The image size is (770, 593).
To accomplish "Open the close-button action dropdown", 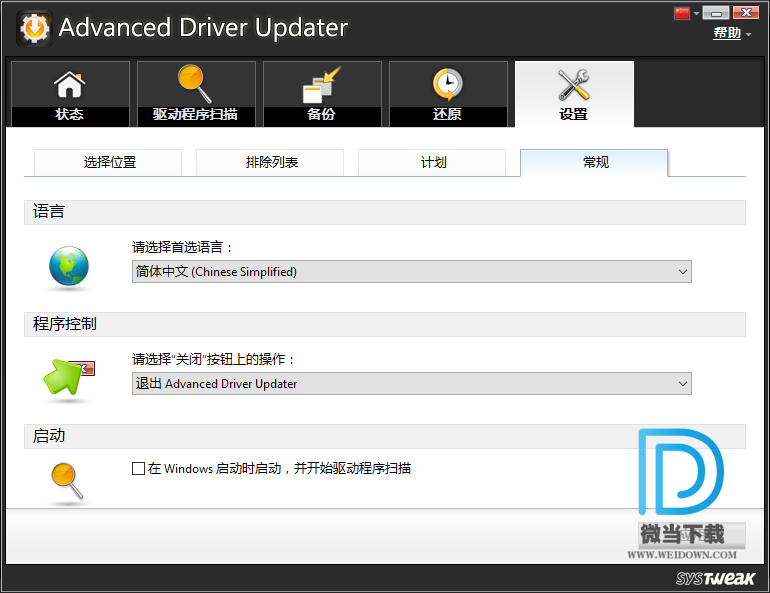I will tap(412, 383).
